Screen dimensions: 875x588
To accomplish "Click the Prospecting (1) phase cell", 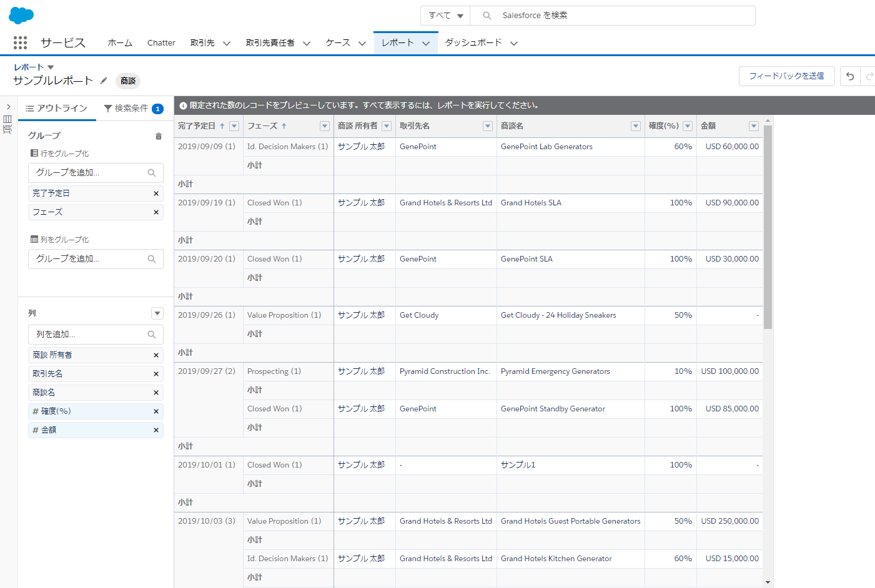I will point(289,371).
